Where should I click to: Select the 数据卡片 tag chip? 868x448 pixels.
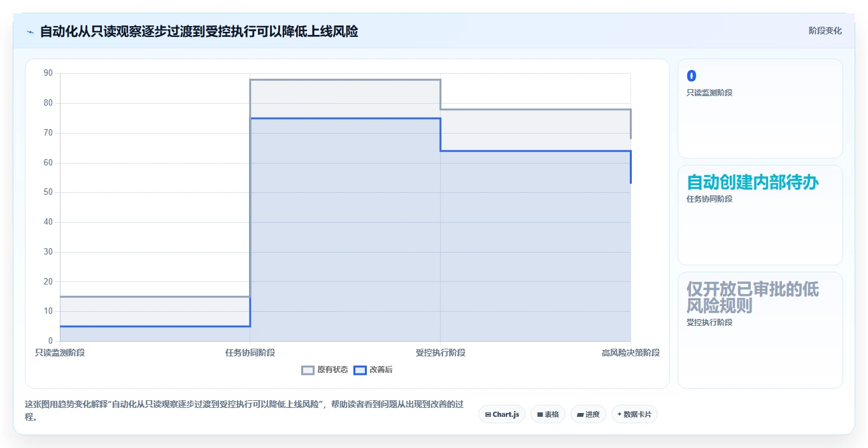pos(634,414)
